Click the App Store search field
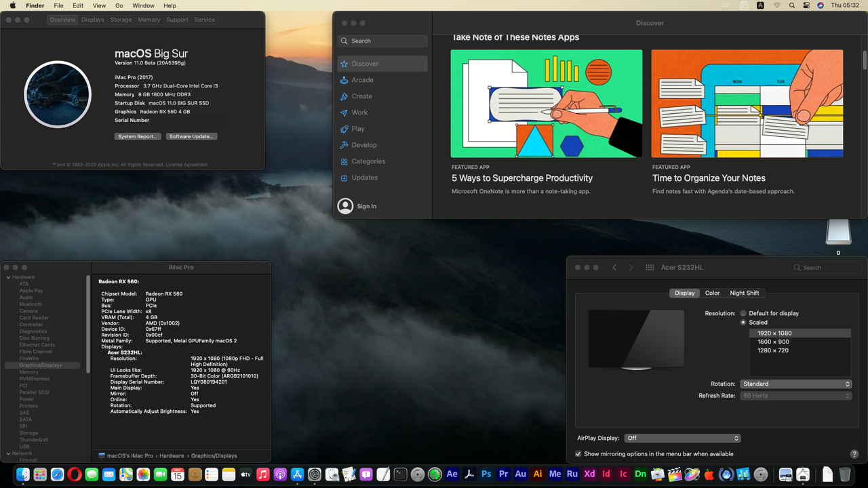Viewport: 868px width, 488px height. coord(382,41)
